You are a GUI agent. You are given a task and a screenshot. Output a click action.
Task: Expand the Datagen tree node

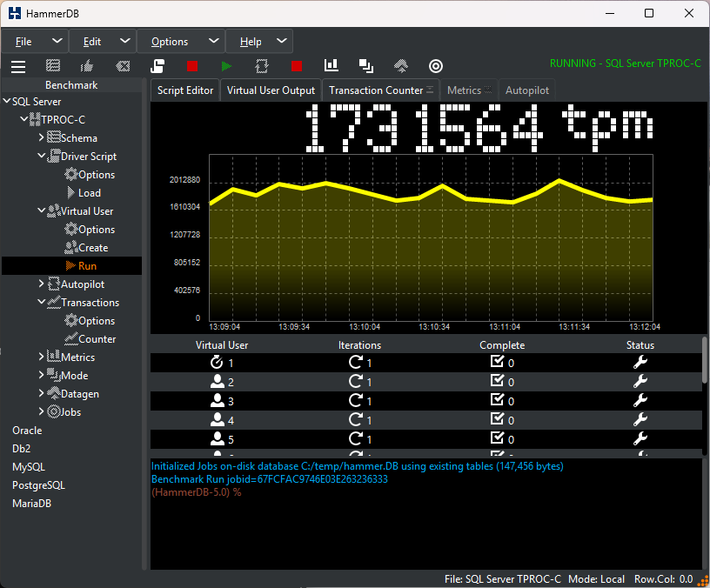41,393
